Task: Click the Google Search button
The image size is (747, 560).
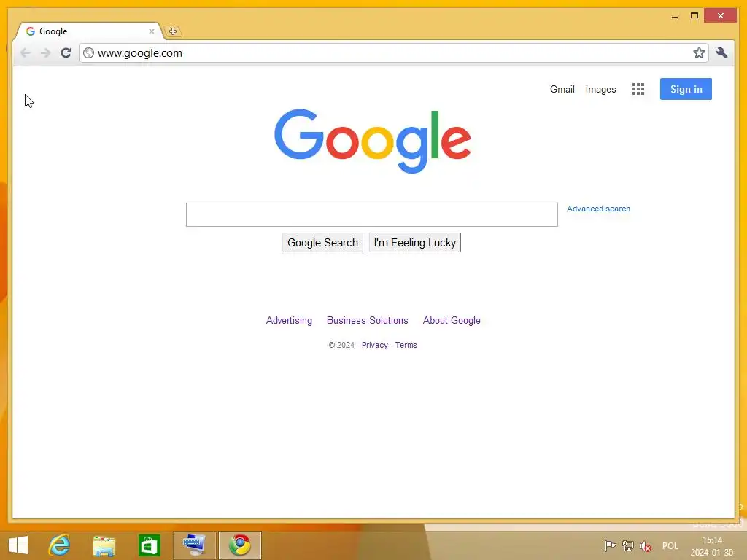Action: (x=322, y=243)
